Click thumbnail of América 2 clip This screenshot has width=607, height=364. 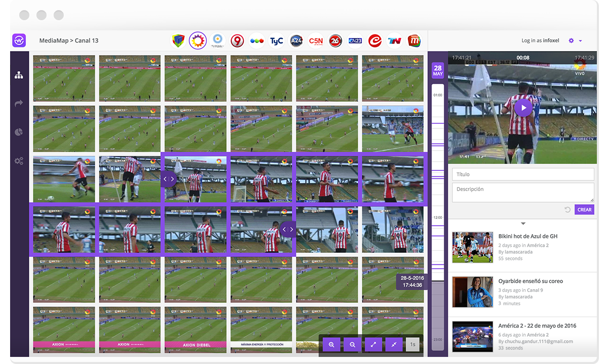tap(472, 336)
